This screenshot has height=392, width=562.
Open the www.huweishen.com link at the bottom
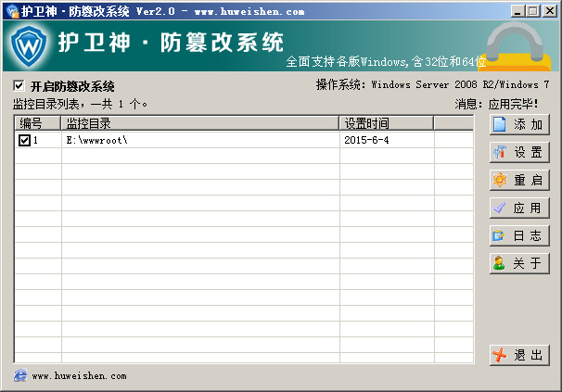(x=79, y=376)
